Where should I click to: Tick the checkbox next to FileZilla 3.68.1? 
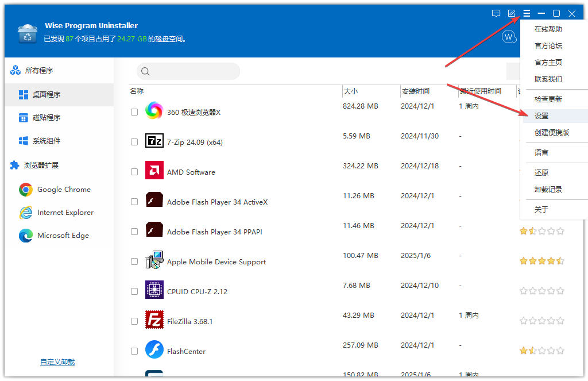(134, 320)
